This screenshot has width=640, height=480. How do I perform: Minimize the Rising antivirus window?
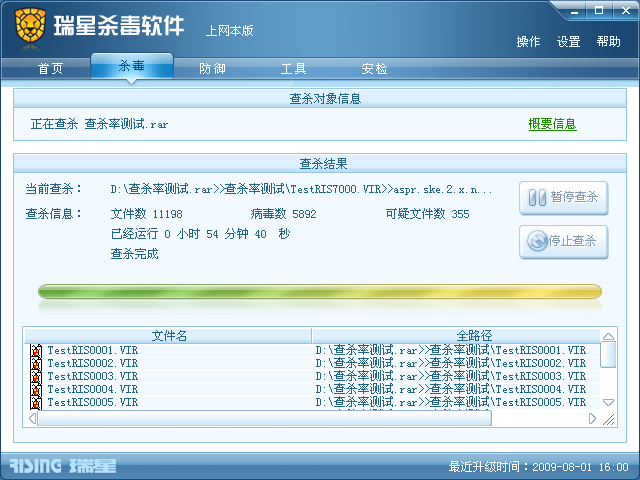click(574, 11)
